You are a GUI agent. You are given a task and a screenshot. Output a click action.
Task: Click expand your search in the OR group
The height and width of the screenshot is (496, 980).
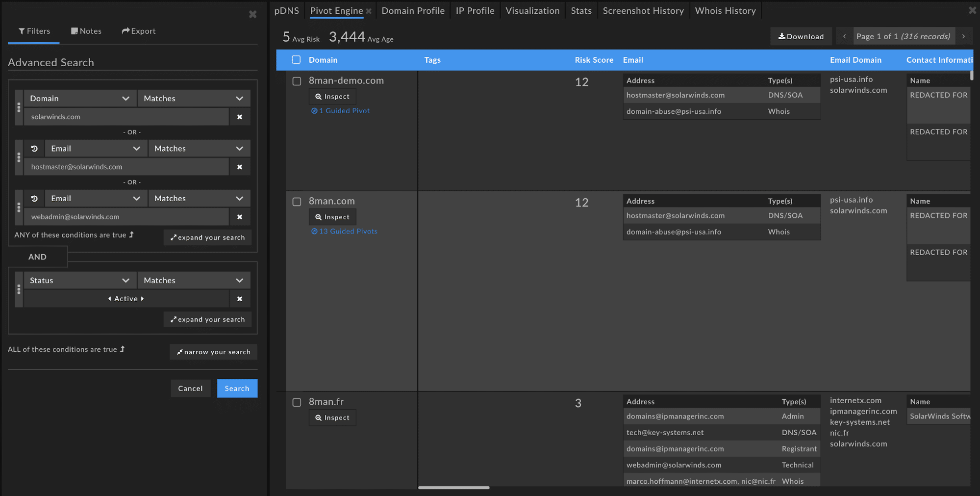[207, 237]
